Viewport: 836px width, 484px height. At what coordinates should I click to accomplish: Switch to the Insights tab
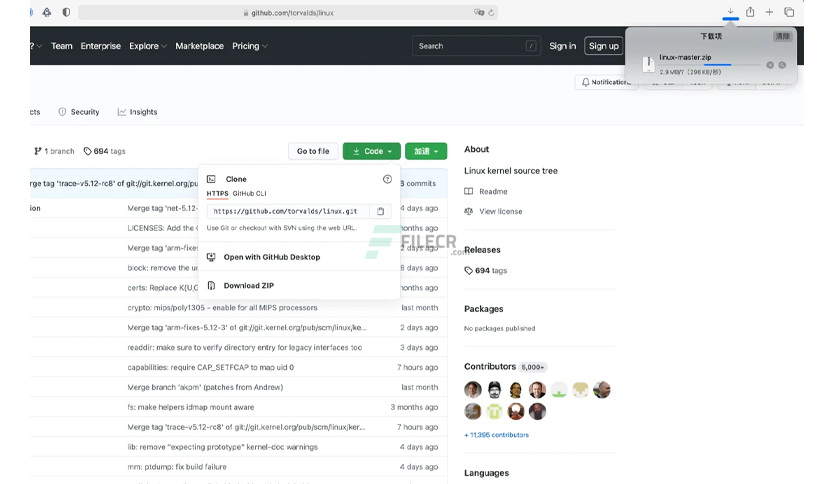138,112
